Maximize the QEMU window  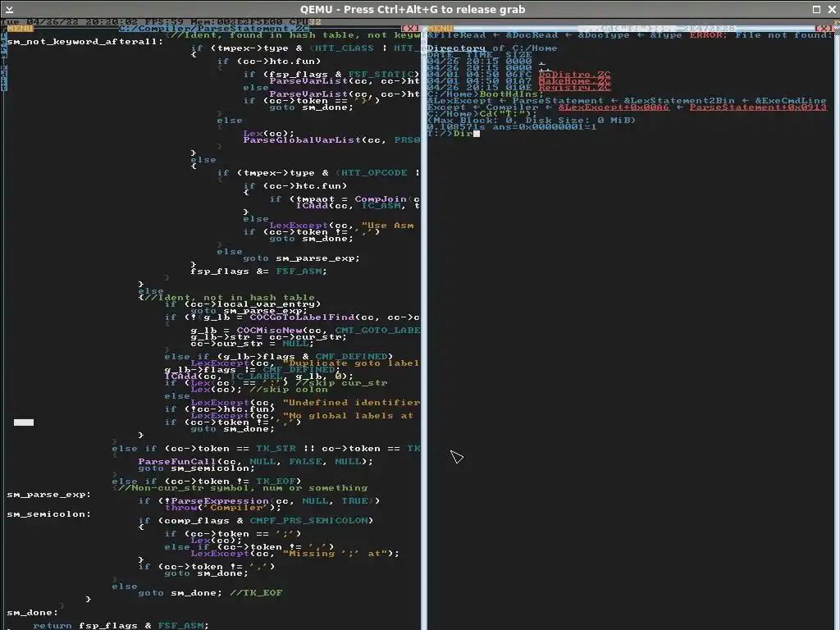tap(816, 9)
